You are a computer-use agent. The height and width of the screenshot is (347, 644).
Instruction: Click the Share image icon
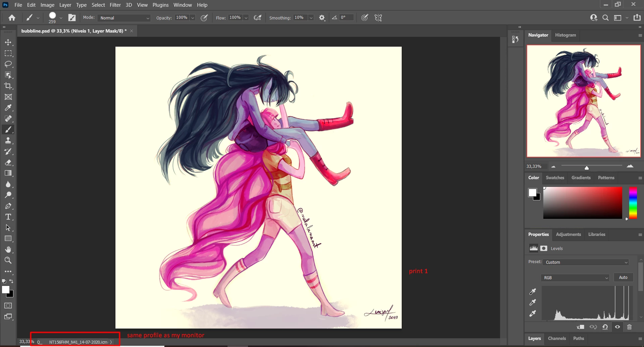637,17
